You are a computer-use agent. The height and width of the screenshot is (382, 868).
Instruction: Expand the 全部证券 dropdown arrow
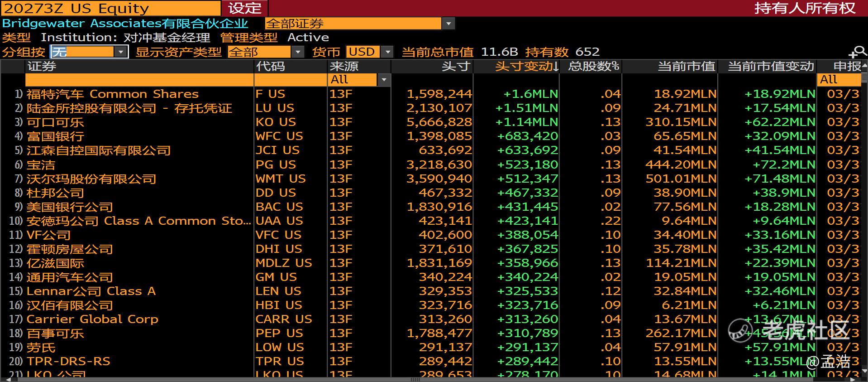[448, 24]
